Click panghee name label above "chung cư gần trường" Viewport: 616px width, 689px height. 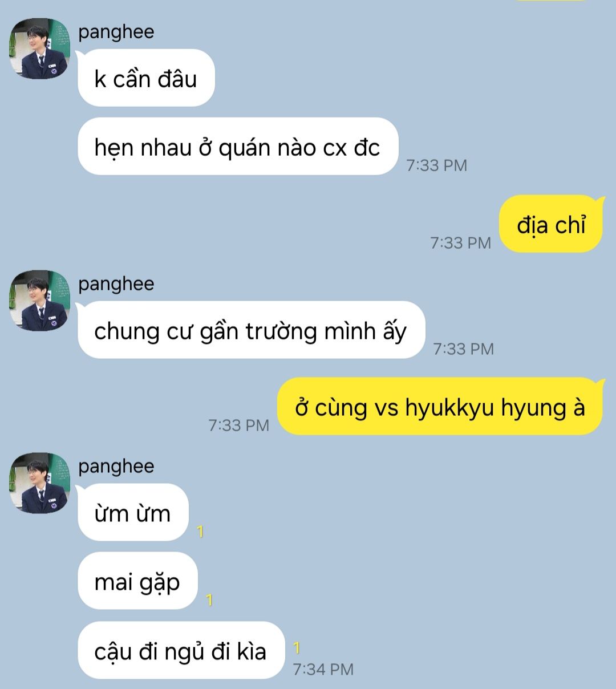coord(116,284)
